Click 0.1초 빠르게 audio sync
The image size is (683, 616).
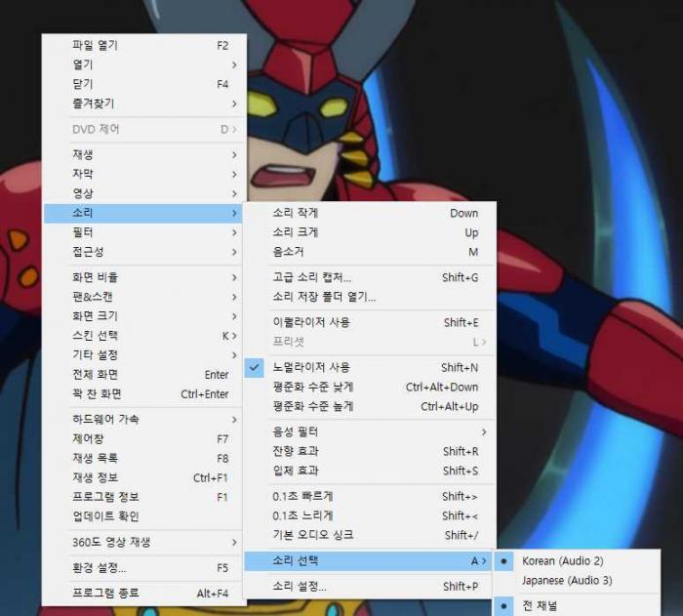click(369, 497)
